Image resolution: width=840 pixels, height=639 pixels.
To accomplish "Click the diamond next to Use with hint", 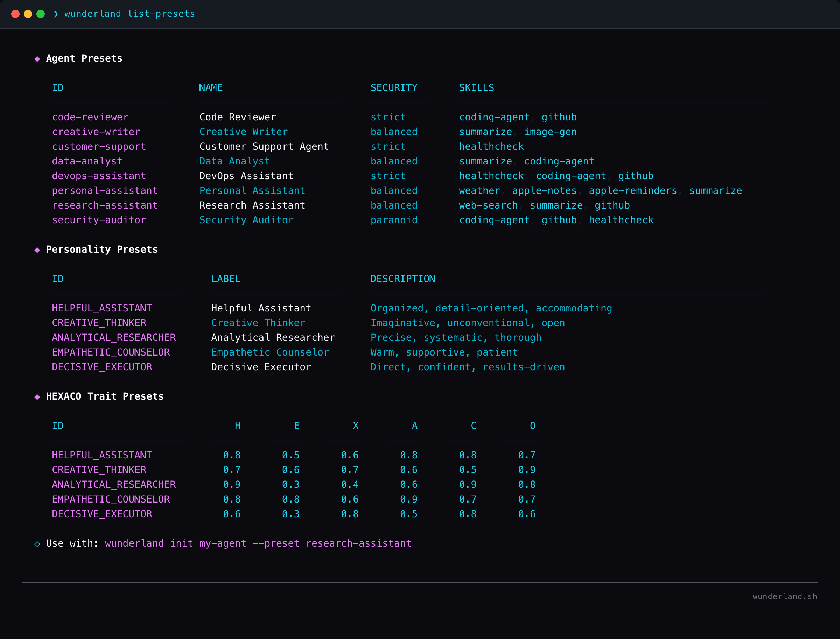I will point(37,543).
